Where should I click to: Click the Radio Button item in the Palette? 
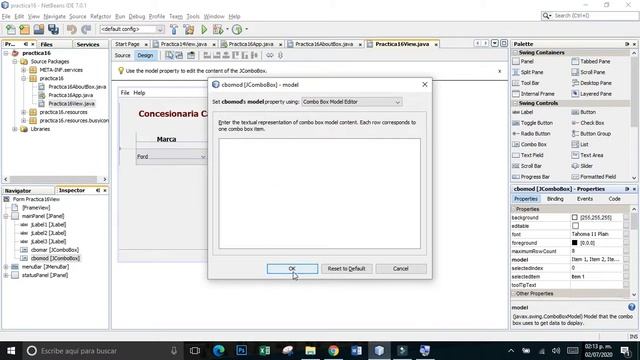tap(531, 133)
